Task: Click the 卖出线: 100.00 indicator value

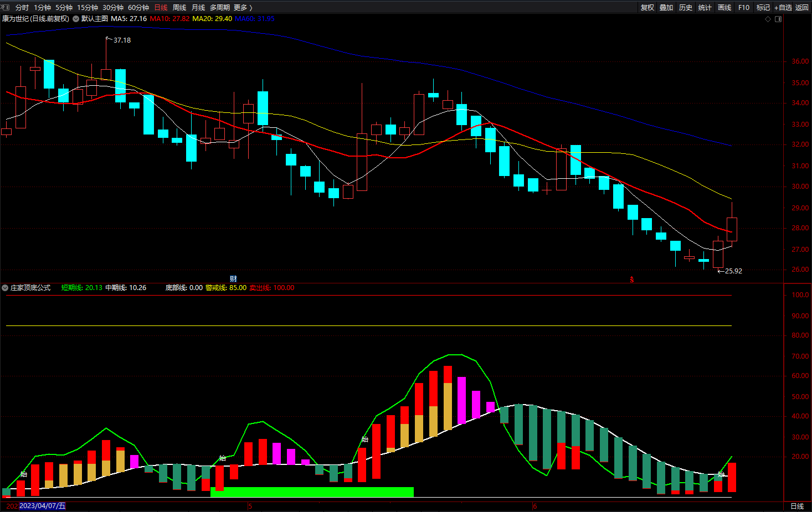Action: [272, 288]
